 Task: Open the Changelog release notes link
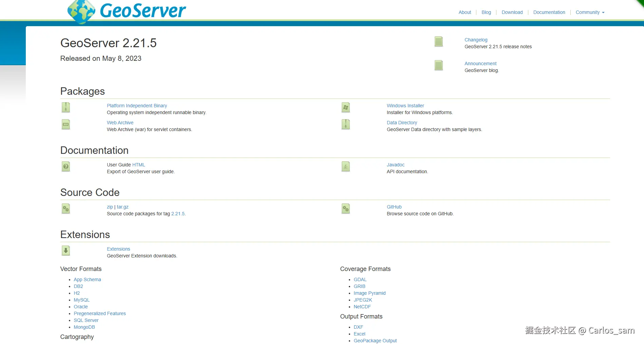coord(476,40)
